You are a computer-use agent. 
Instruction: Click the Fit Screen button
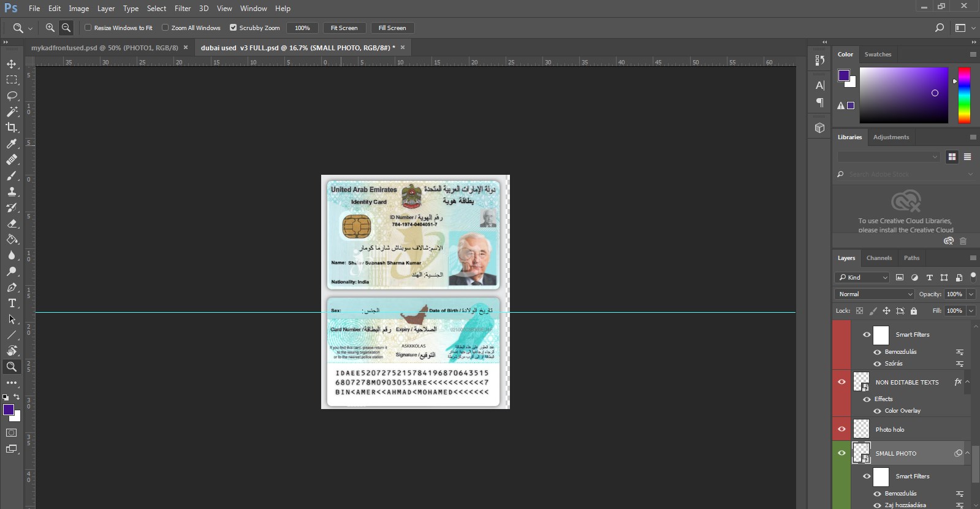coord(344,28)
